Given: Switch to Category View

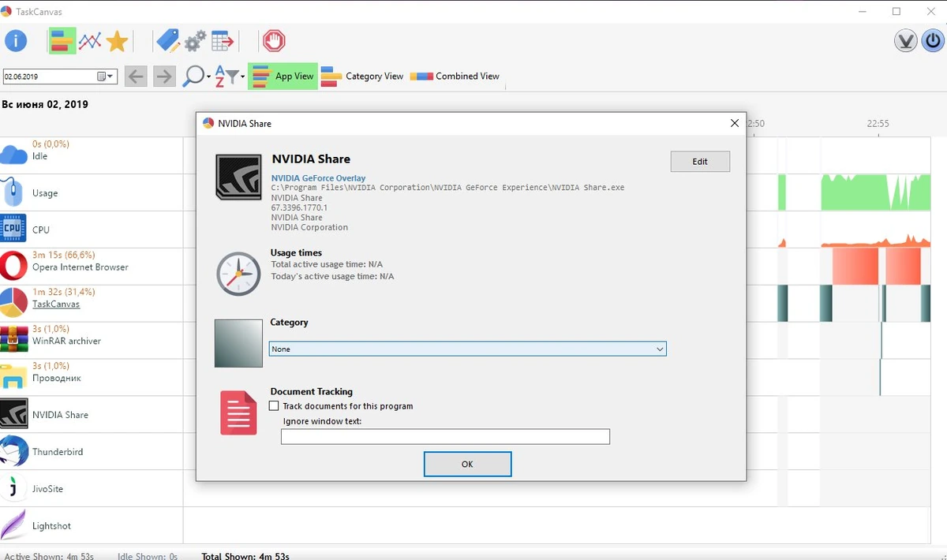Looking at the screenshot, I should (362, 77).
